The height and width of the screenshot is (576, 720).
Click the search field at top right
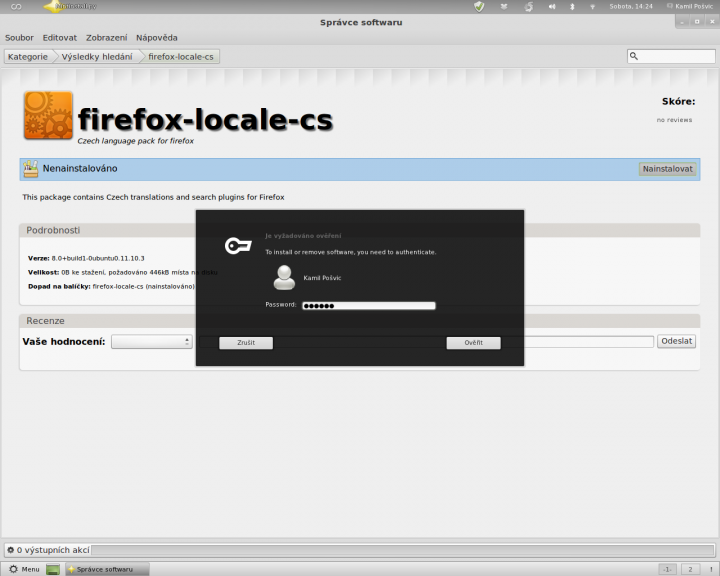[671, 56]
